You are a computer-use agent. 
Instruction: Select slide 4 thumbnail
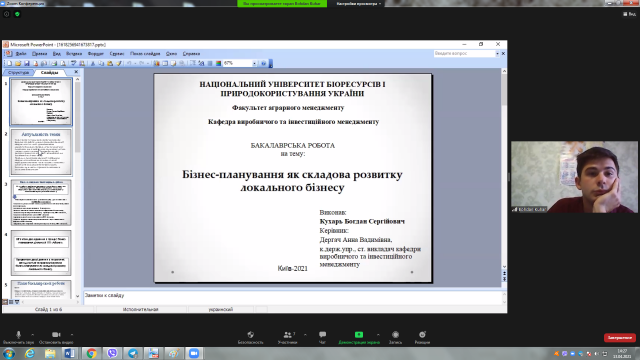tap(41, 253)
